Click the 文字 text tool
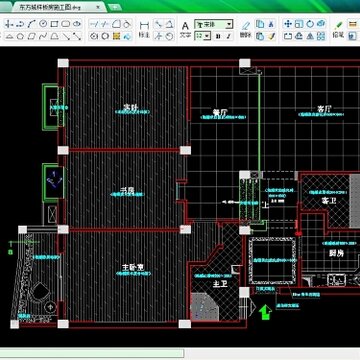This screenshot has width=360, height=360. (x=185, y=29)
